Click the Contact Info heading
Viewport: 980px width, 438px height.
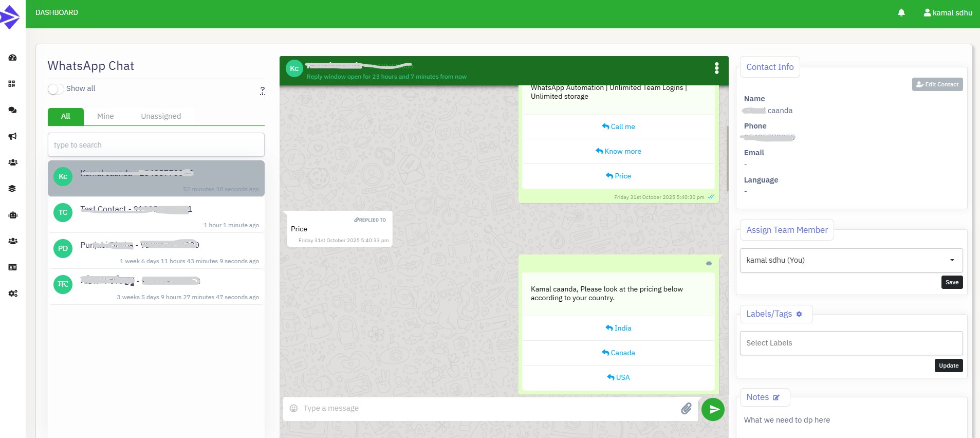770,67
